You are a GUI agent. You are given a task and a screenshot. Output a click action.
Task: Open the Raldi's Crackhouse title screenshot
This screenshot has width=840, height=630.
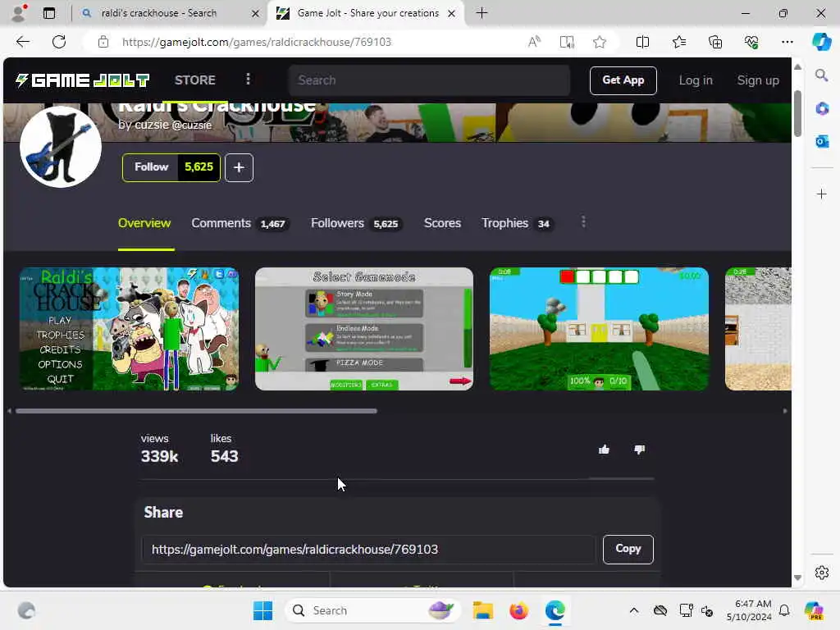click(129, 329)
